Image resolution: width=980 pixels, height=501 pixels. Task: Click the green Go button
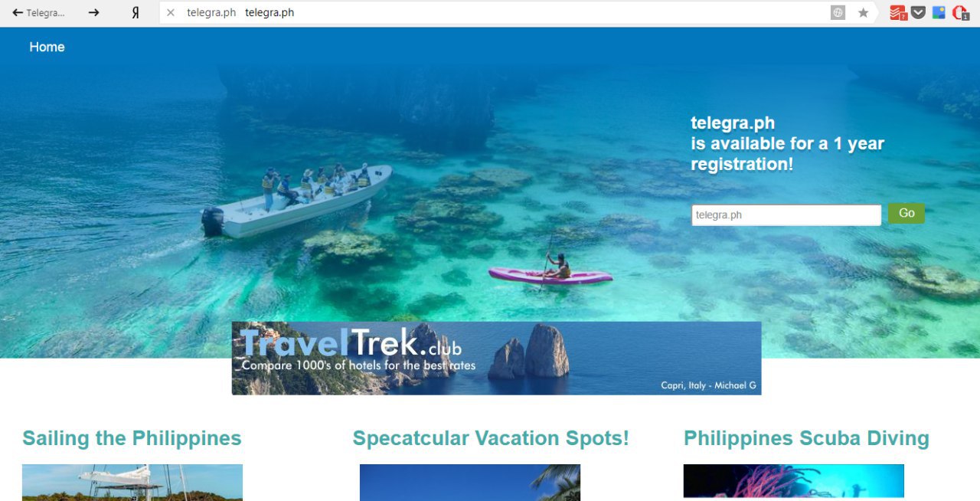[906, 213]
